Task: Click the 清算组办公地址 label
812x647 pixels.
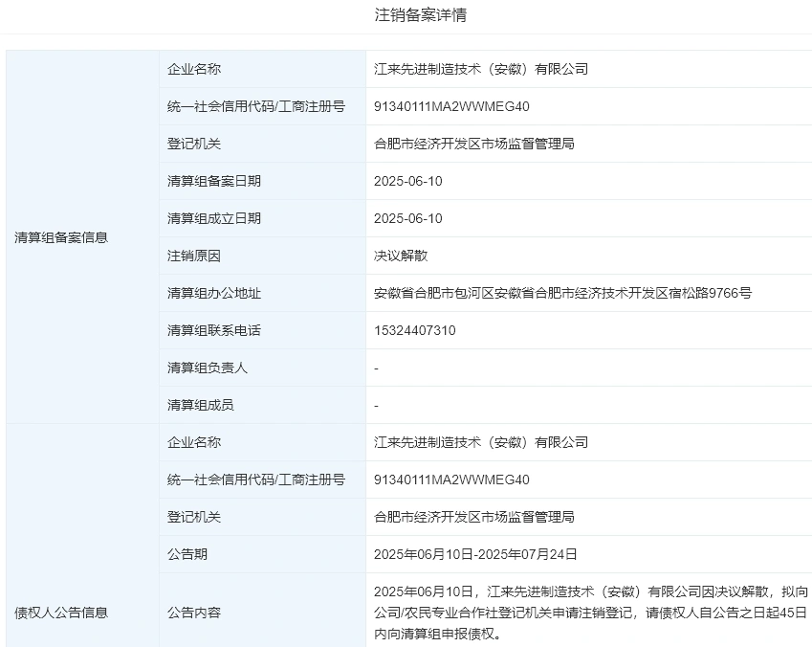Action: [214, 293]
